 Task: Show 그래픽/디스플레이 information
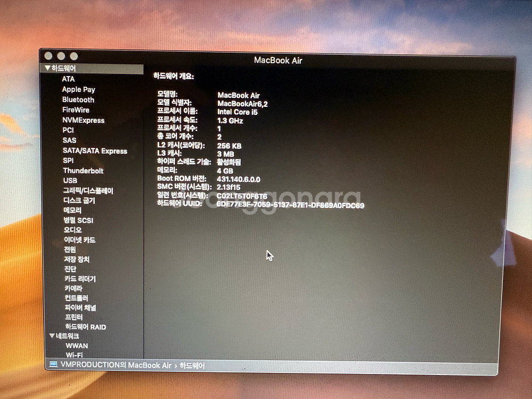pos(88,190)
